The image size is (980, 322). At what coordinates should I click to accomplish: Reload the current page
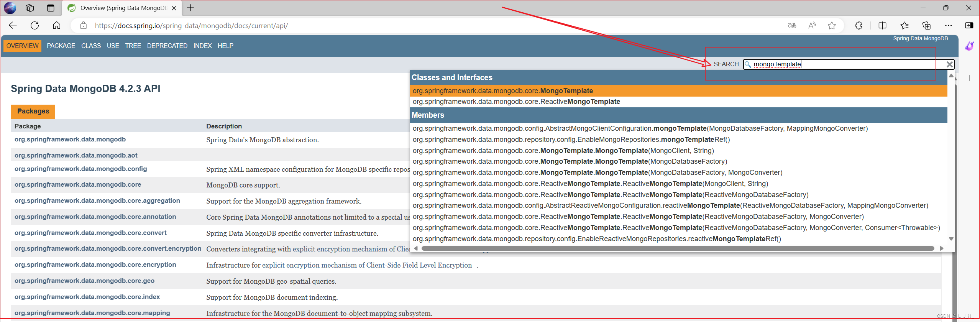(x=35, y=25)
